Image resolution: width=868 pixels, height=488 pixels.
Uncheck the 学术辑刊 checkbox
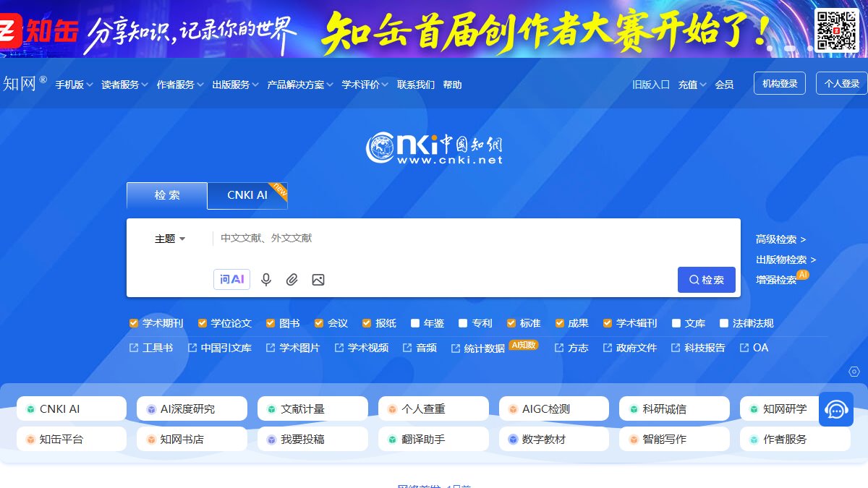click(608, 323)
